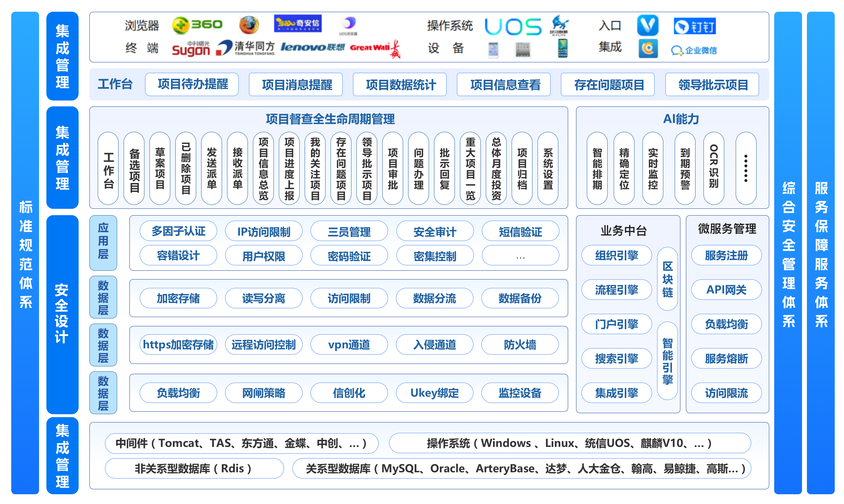Screen dimensions: 844x504
Task: Select the Kylin OS logo
Action: (559, 25)
